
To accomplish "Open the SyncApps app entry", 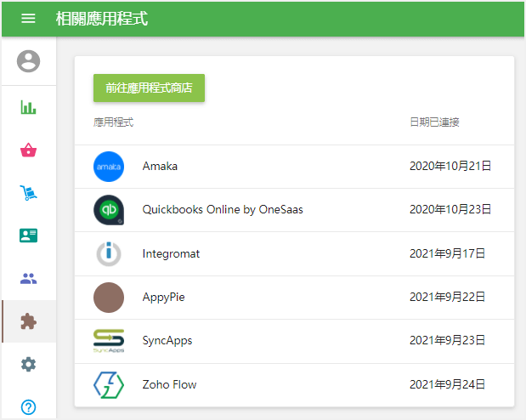I will [x=294, y=341].
